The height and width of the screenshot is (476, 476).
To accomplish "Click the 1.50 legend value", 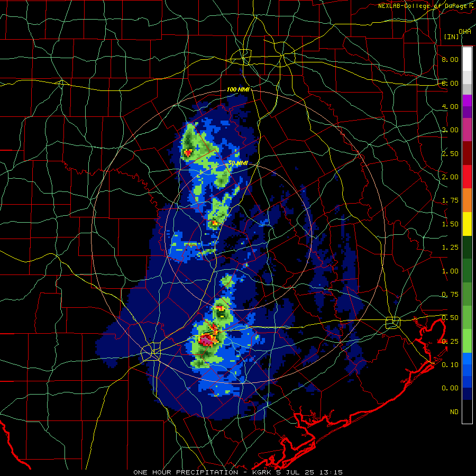I will [450, 224].
